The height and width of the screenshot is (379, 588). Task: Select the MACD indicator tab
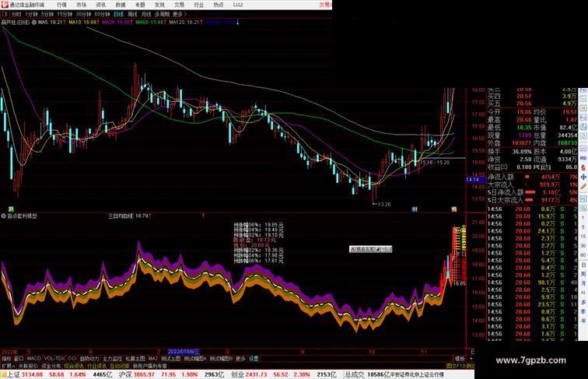33,358
